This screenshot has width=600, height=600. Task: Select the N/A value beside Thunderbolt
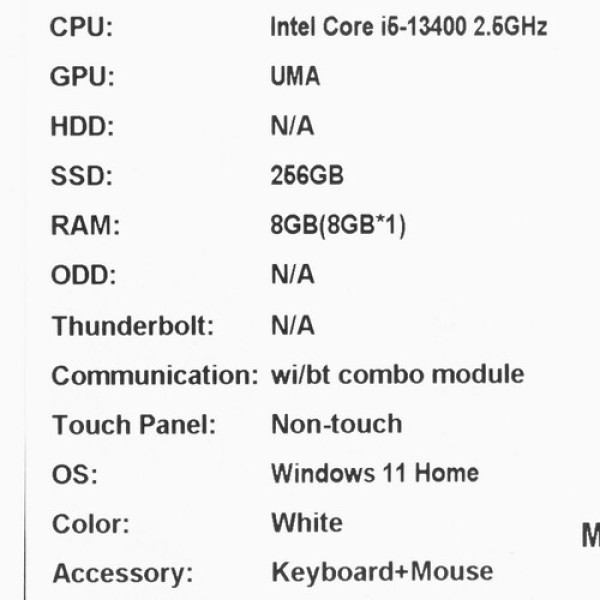292,326
